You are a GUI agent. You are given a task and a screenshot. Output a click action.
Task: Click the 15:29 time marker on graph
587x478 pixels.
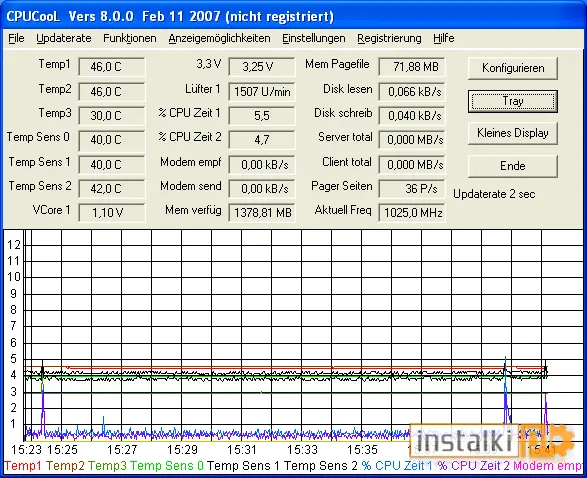click(182, 449)
